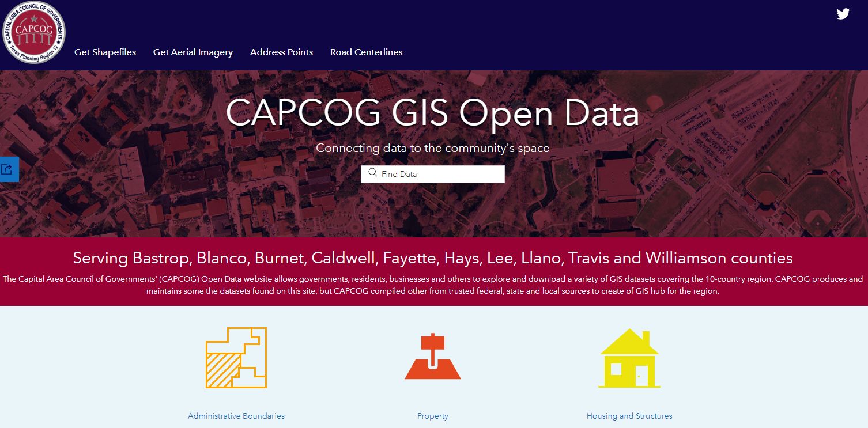Open the Administrative Boundaries link
868x428 pixels.
(236, 416)
